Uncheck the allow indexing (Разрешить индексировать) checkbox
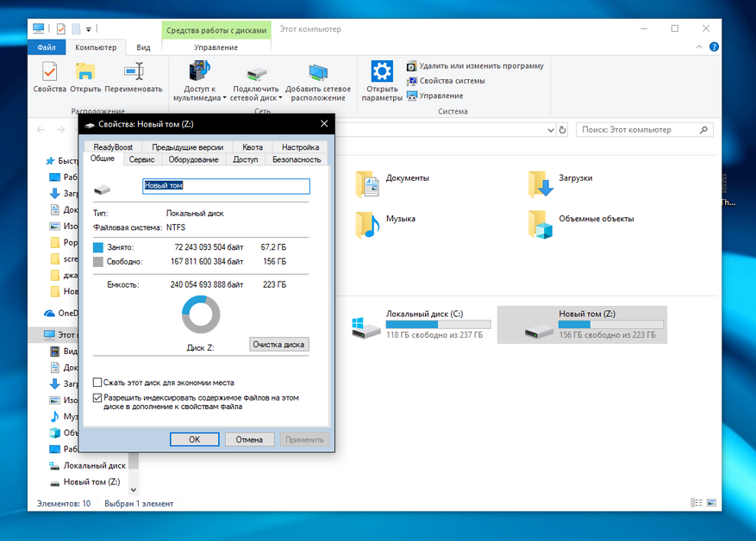The height and width of the screenshot is (541, 756). (x=97, y=398)
